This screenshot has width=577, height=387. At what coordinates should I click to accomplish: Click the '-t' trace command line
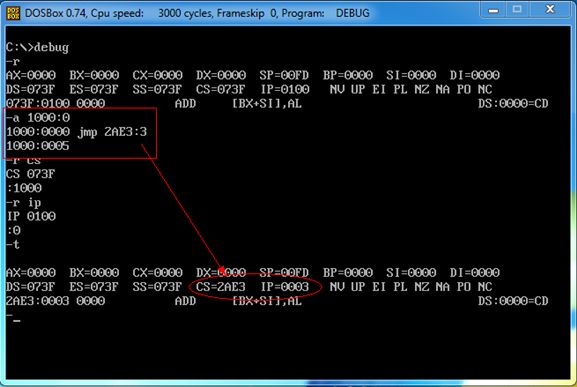coord(13,244)
